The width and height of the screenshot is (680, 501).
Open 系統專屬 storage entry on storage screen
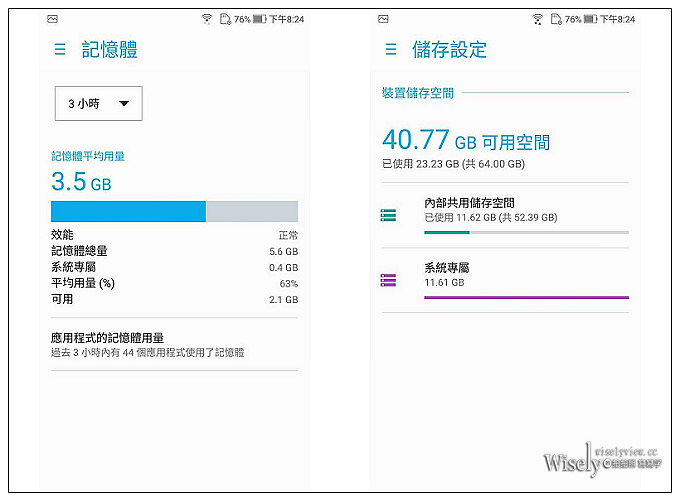[x=505, y=280]
